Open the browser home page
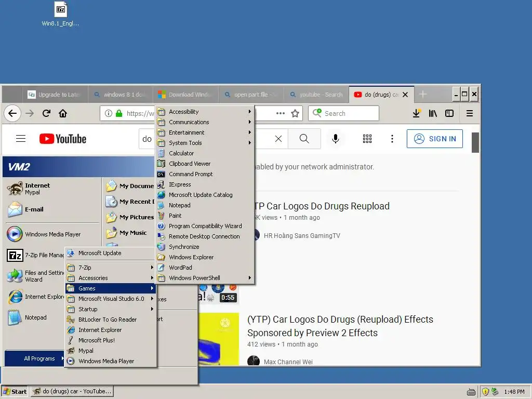Viewport: 532px width, 399px height. coord(63,113)
